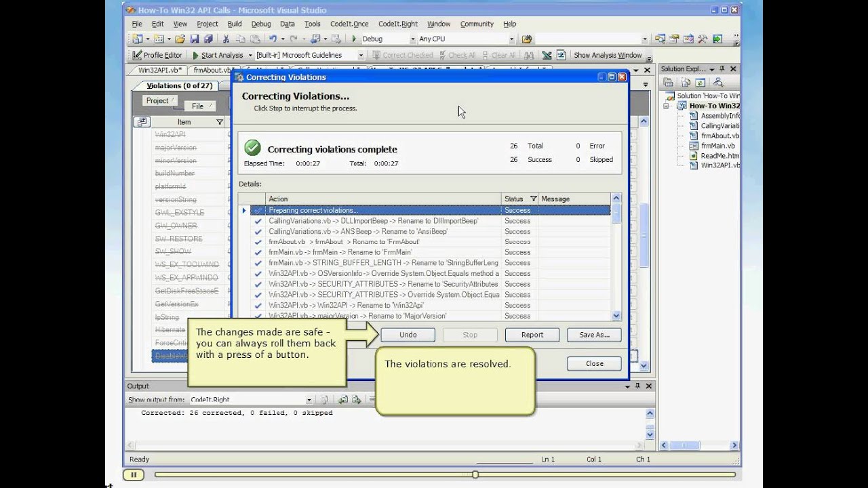The image size is (868, 488).
Task: Click the Paste icon in toolbar
Action: [x=254, y=39]
